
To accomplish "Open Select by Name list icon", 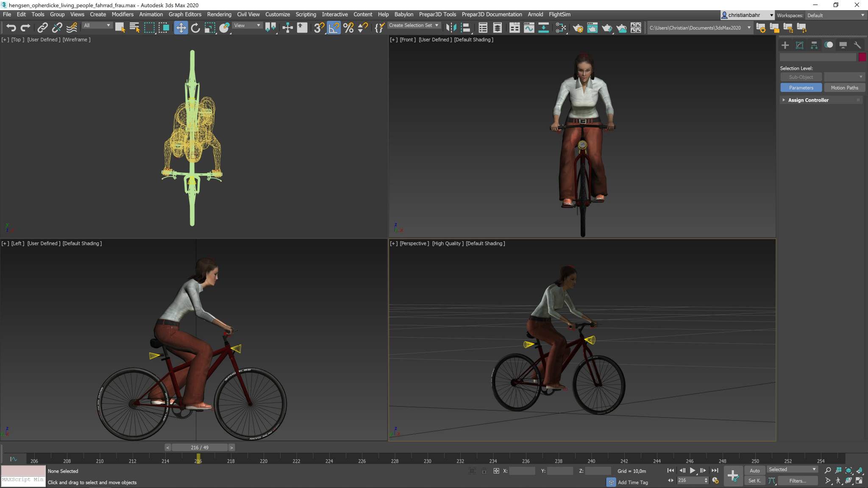I will click(x=135, y=28).
